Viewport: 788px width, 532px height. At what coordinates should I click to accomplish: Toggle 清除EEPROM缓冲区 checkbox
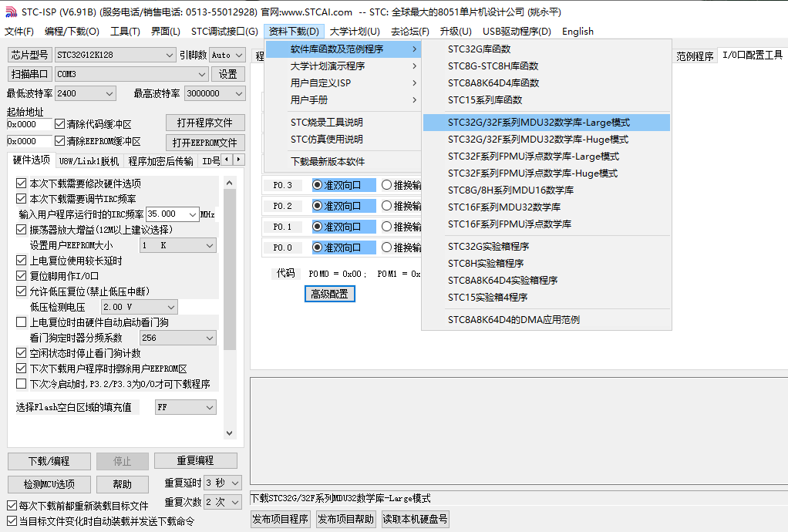[60, 140]
